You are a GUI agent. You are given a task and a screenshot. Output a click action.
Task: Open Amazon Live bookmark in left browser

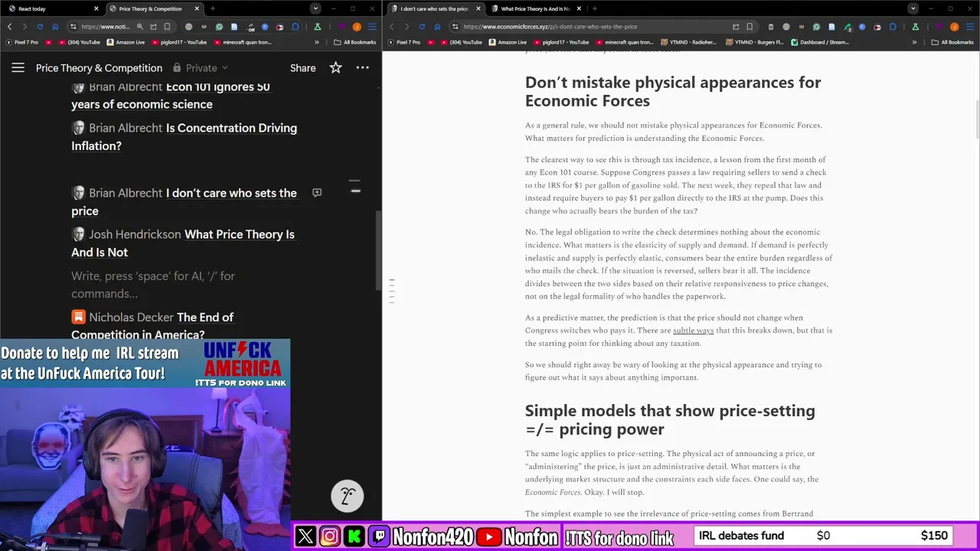pyautogui.click(x=126, y=42)
